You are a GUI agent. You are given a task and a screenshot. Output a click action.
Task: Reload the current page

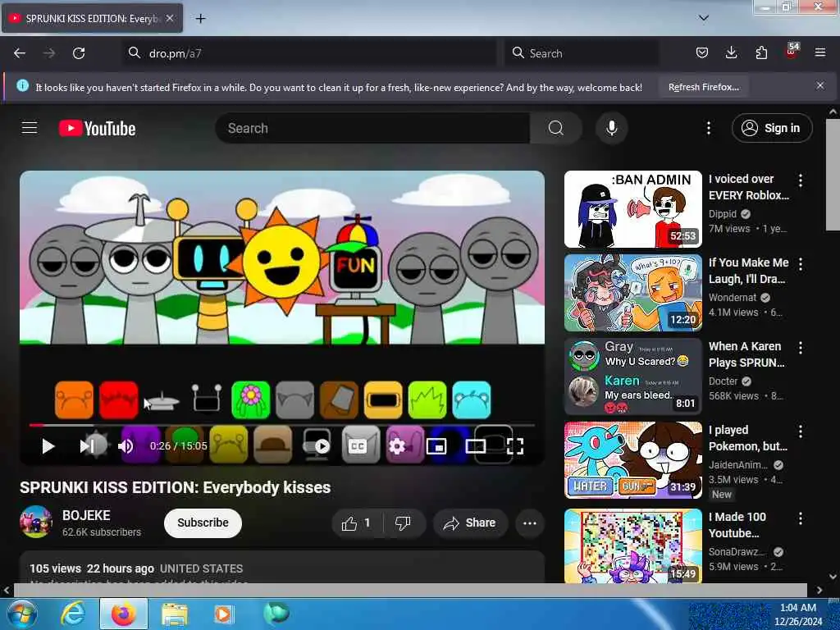coord(79,53)
